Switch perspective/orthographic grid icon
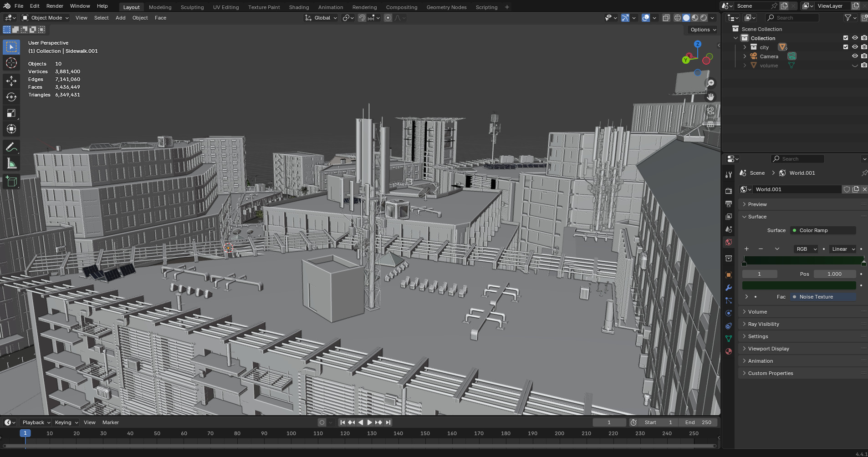 [x=710, y=124]
